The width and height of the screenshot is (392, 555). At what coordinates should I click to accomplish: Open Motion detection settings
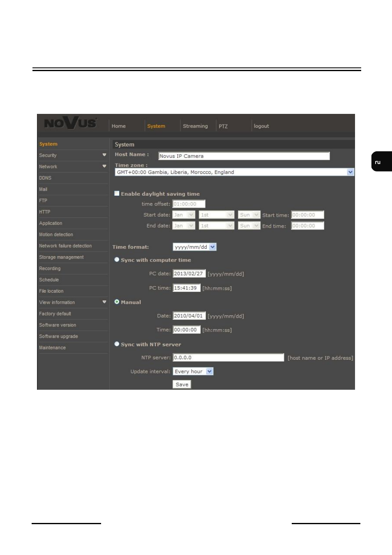pos(56,234)
